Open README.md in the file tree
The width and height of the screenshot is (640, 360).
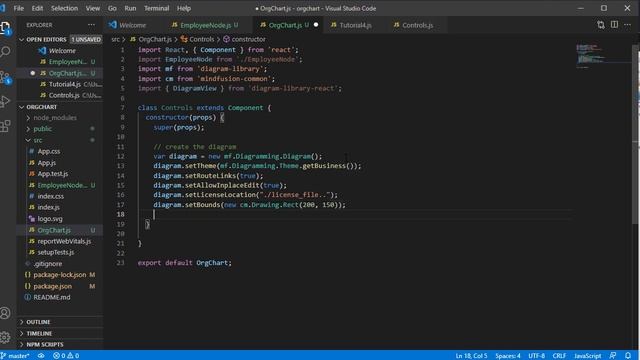(x=52, y=297)
